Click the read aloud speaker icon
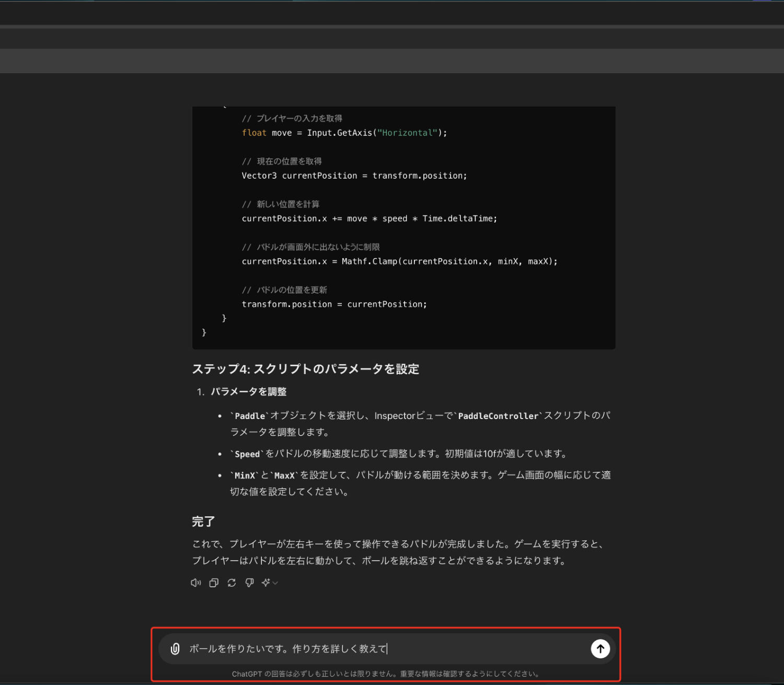 [196, 583]
